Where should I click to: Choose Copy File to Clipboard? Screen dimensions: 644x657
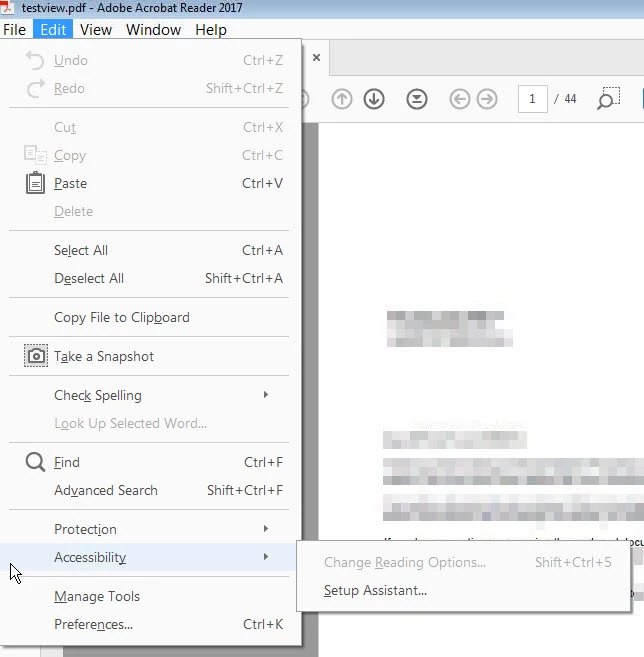(x=150, y=317)
